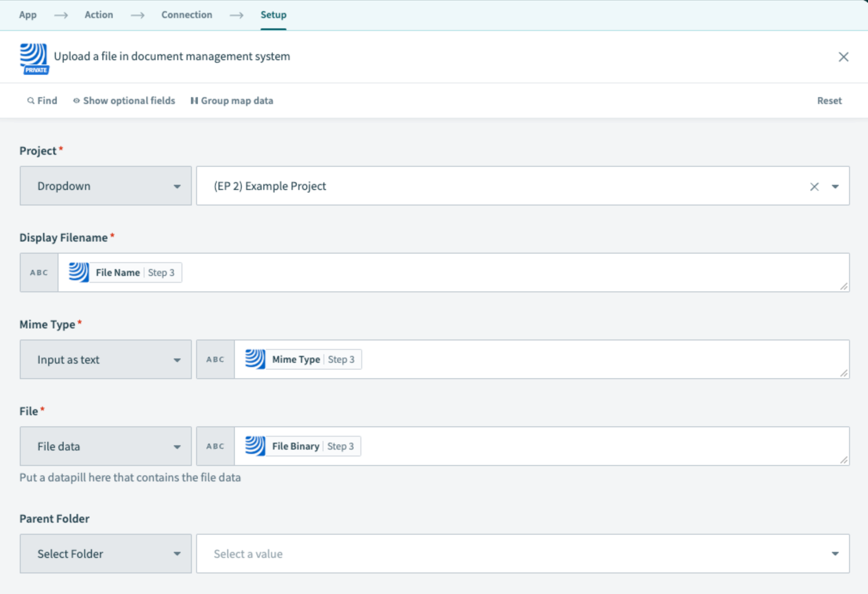The height and width of the screenshot is (594, 868).
Task: Open the Project Dropdown mode selector
Action: pyautogui.click(x=105, y=186)
